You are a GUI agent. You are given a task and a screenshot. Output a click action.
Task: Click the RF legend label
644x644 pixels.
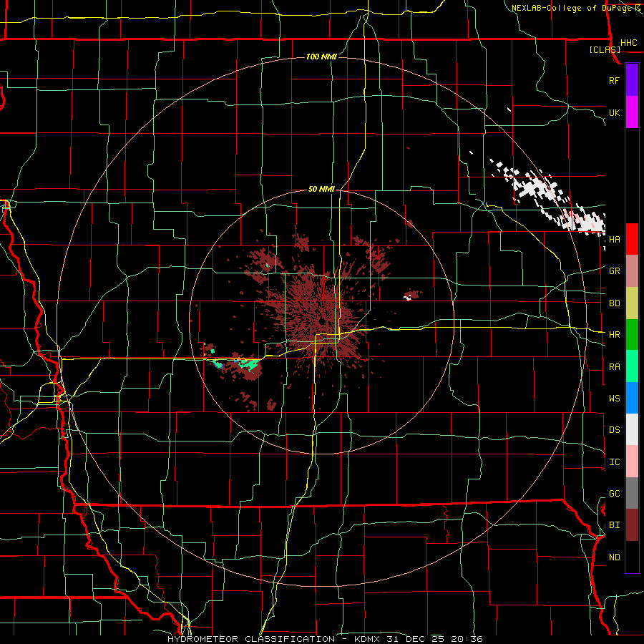(x=614, y=80)
